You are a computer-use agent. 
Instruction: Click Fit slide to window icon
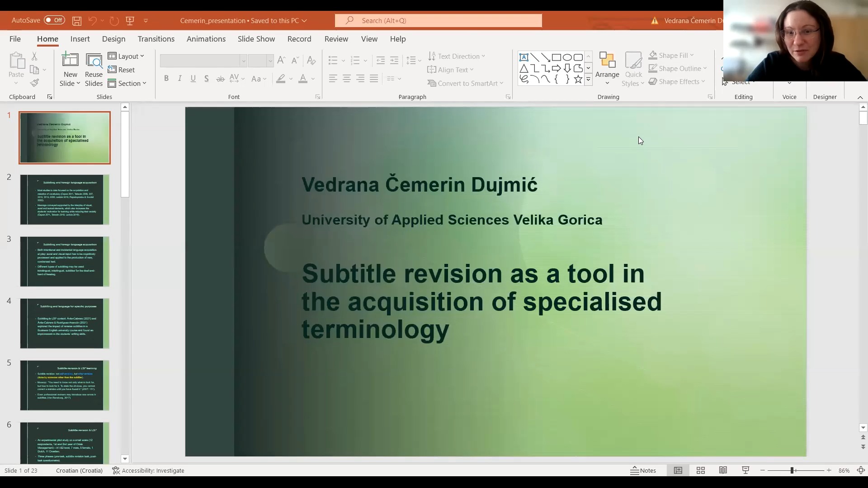point(861,470)
